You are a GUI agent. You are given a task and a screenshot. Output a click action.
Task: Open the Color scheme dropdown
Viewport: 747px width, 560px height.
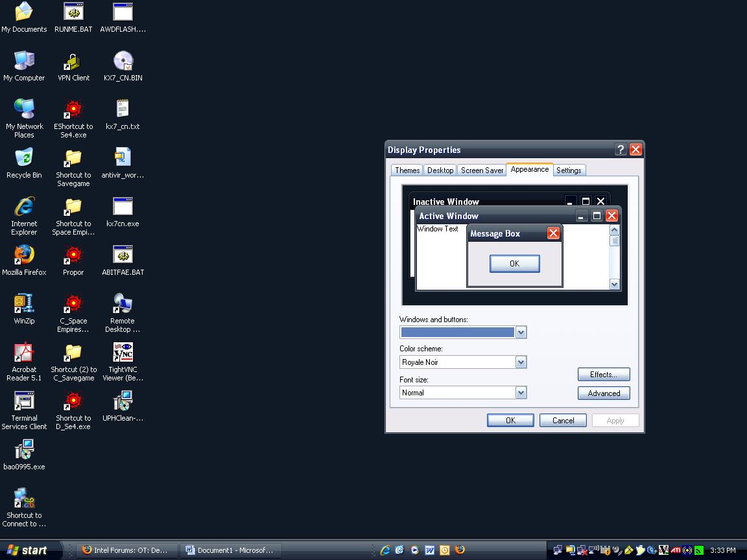tap(520, 362)
